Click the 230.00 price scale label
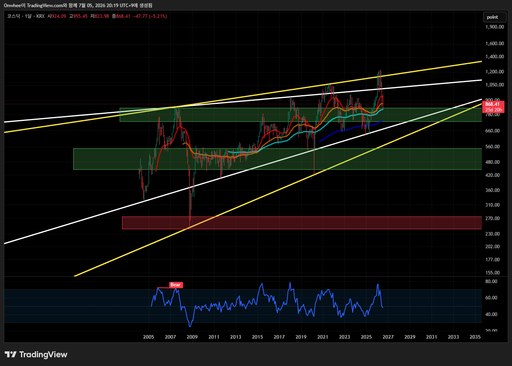Image resolution: width=512 pixels, height=366 pixels. (x=493, y=234)
